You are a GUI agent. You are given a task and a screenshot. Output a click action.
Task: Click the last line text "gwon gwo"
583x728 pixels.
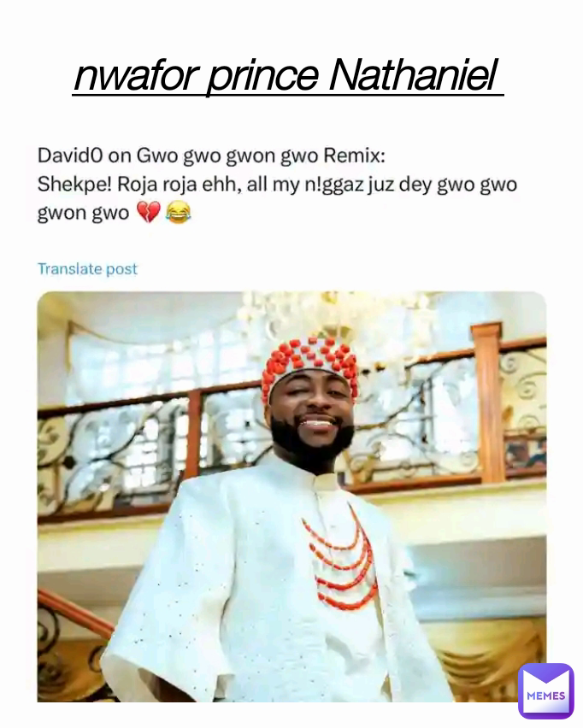click(83, 214)
